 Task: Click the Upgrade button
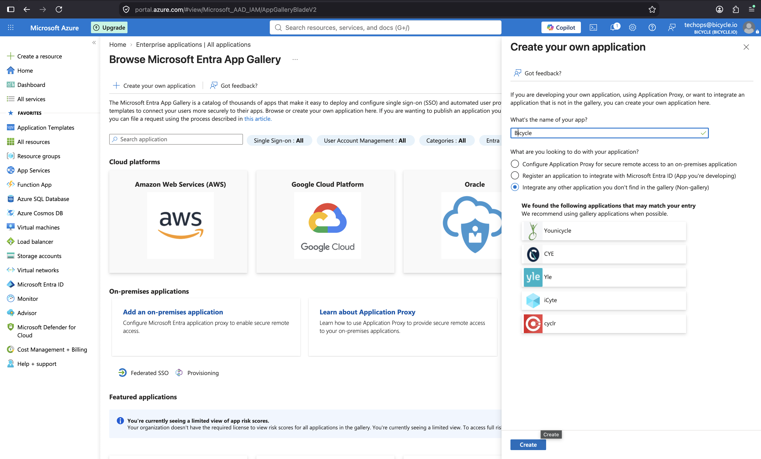pyautogui.click(x=109, y=28)
